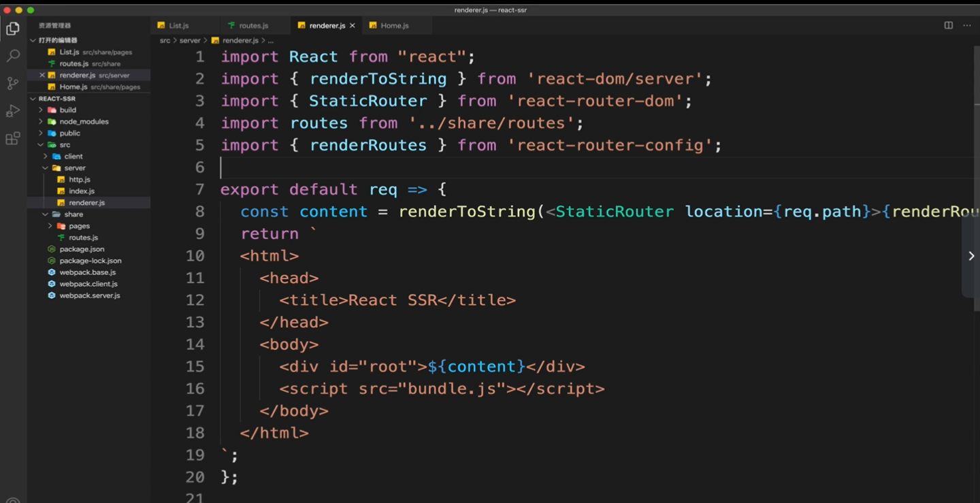The height and width of the screenshot is (503, 980).
Task: Collapse the REACT-SSR project section
Action: pos(33,99)
